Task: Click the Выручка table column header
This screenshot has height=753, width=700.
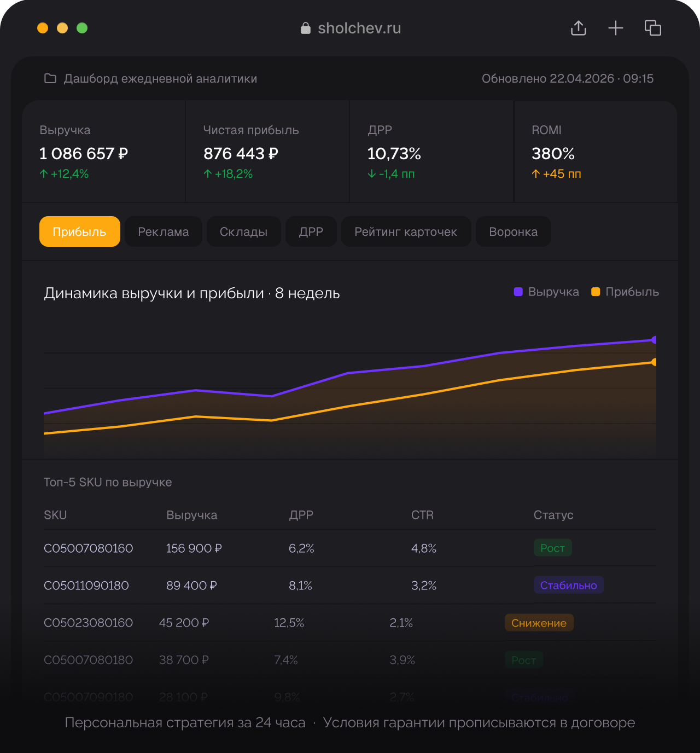Action: point(192,515)
